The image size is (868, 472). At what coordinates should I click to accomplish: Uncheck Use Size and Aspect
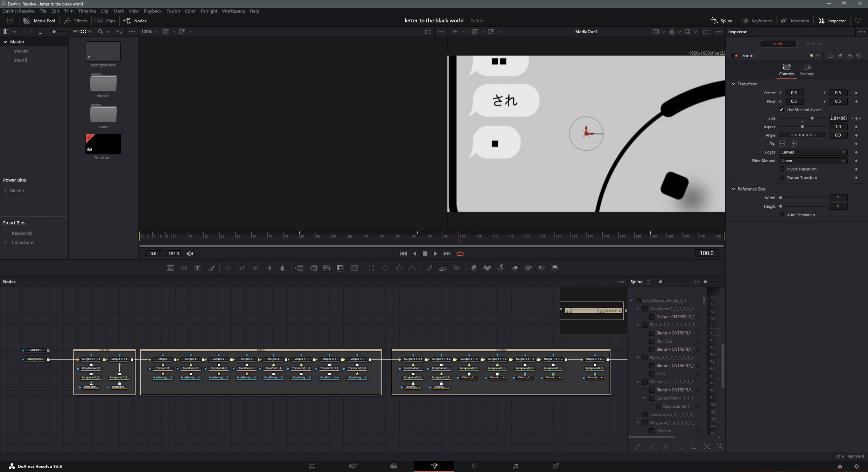[x=782, y=110]
